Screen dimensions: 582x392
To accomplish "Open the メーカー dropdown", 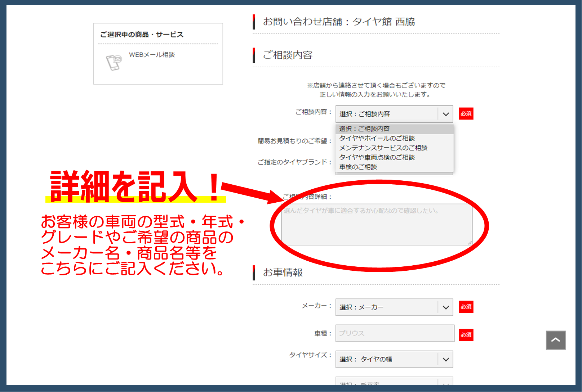I will tap(394, 307).
